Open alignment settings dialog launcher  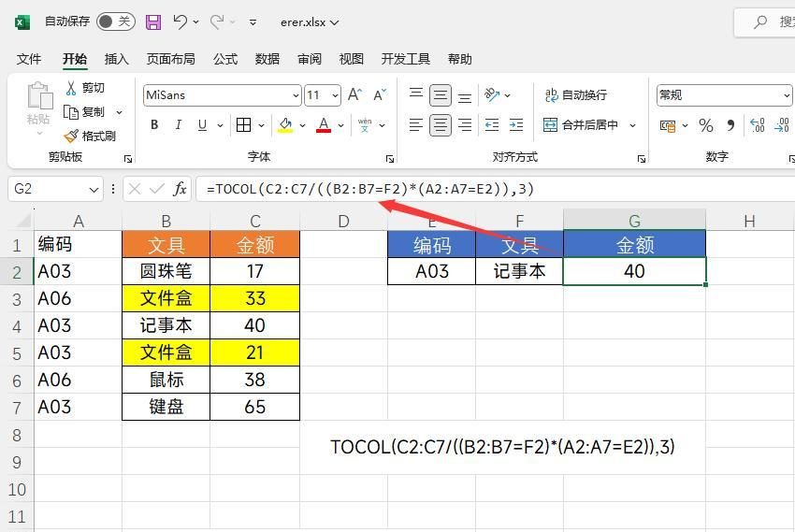point(642,159)
